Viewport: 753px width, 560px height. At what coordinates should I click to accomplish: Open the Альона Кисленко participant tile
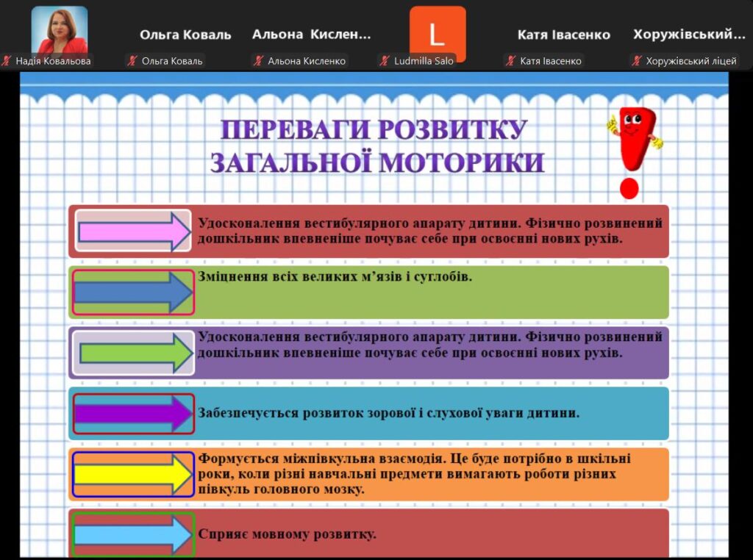click(311, 35)
